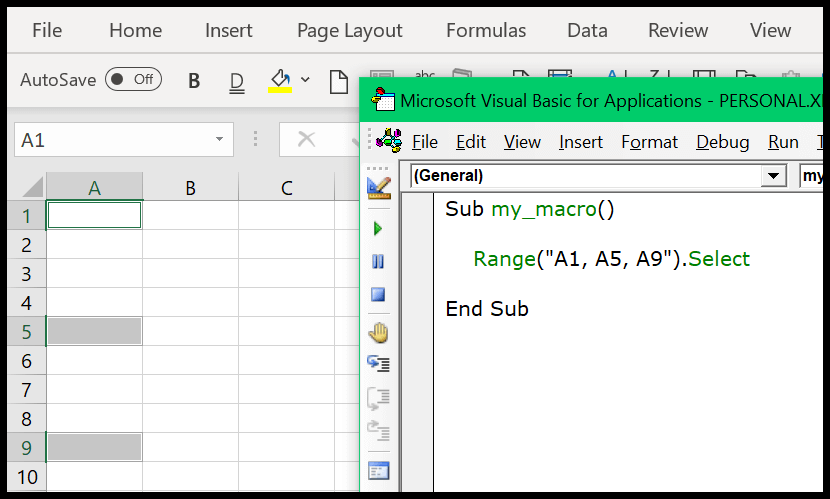
Task: Open the Excel File tab
Action: pos(47,30)
